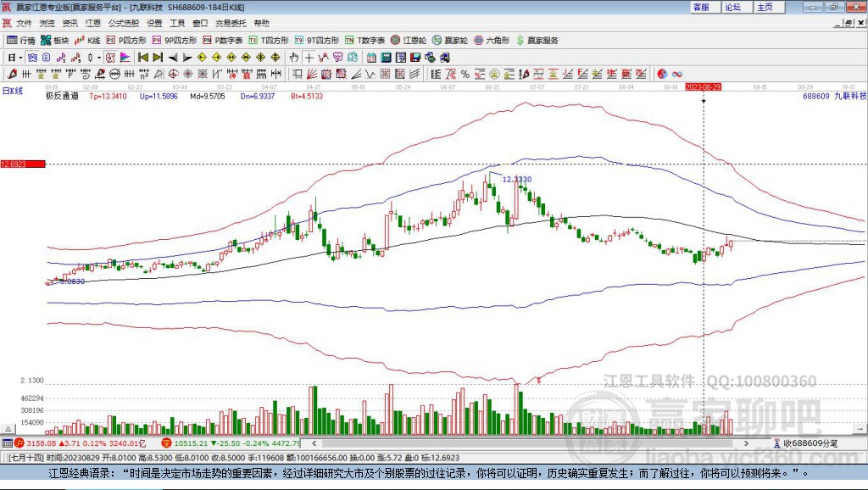Expand the 日 period dropdown

click(20, 58)
